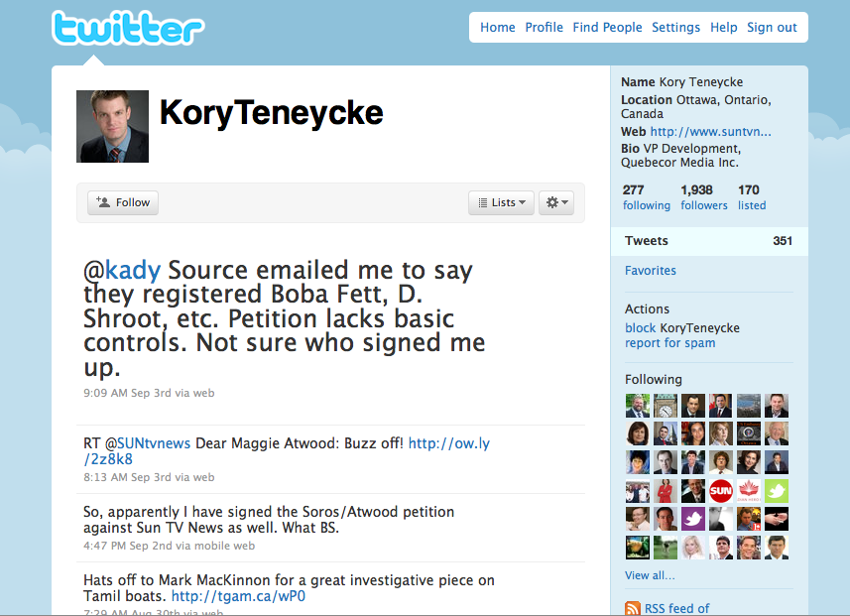The height and width of the screenshot is (616, 850).
Task: Click the purple Twitter bird avatar
Action: (693, 519)
